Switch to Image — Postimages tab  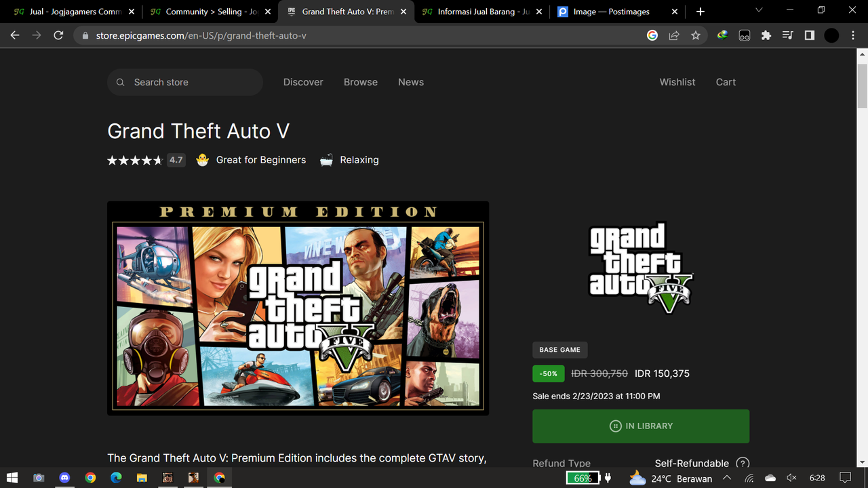coord(618,12)
